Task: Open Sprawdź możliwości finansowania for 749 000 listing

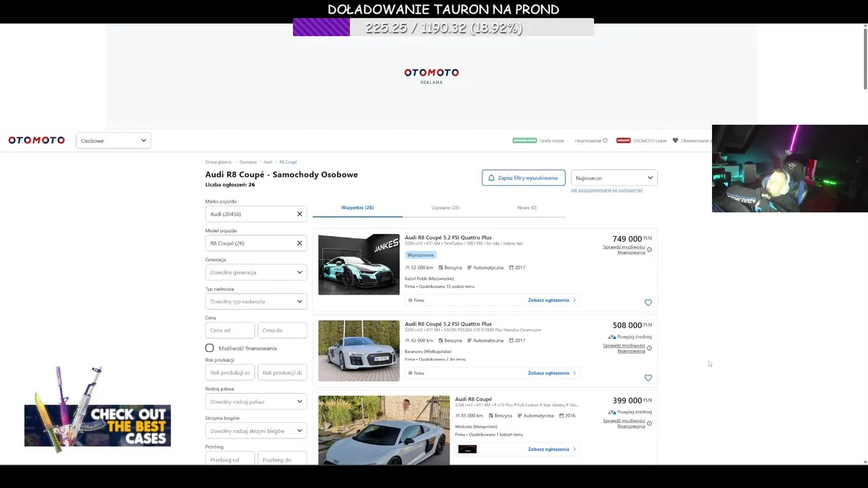Action: coord(624,250)
